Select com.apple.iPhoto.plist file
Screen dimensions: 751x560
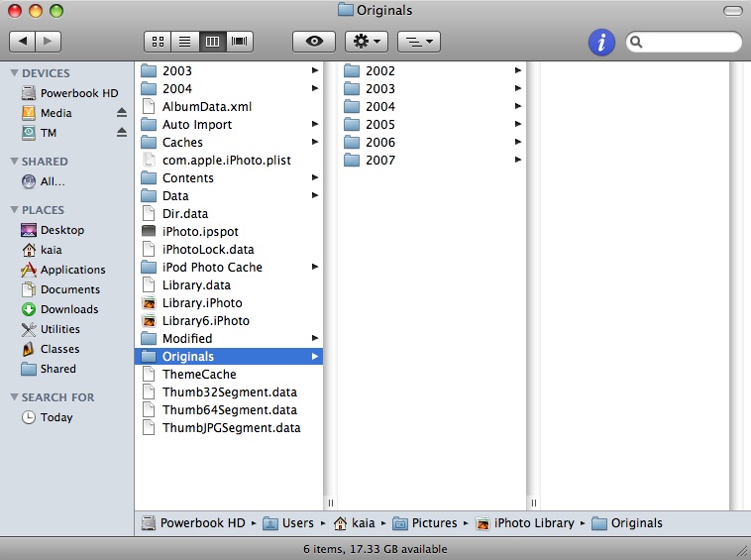(229, 160)
